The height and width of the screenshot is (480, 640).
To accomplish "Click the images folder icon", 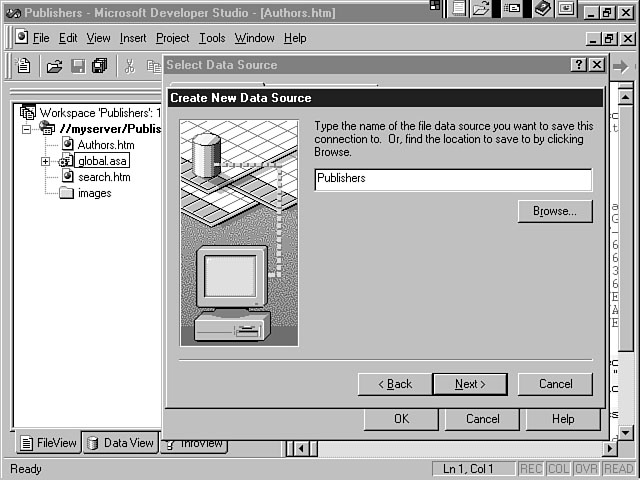I will click(x=67, y=193).
